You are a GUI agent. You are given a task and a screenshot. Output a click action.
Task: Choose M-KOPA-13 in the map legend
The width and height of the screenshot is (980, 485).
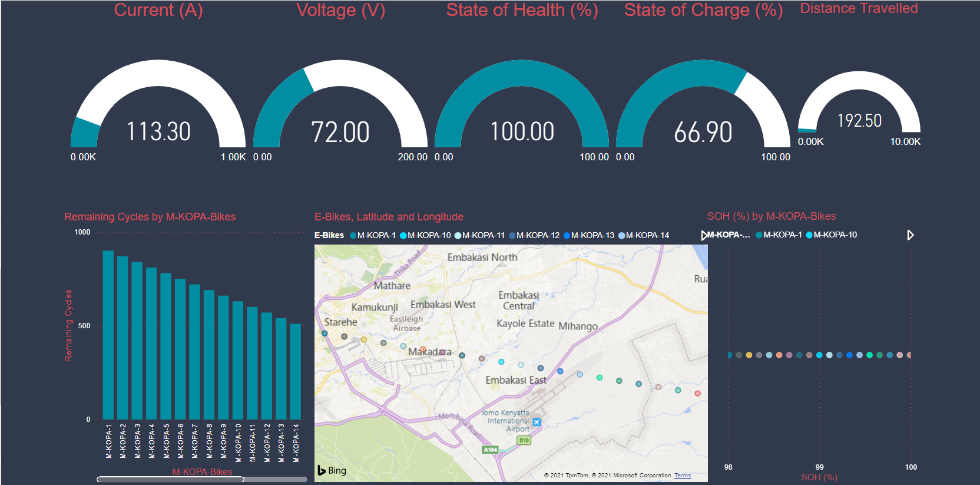pos(589,235)
